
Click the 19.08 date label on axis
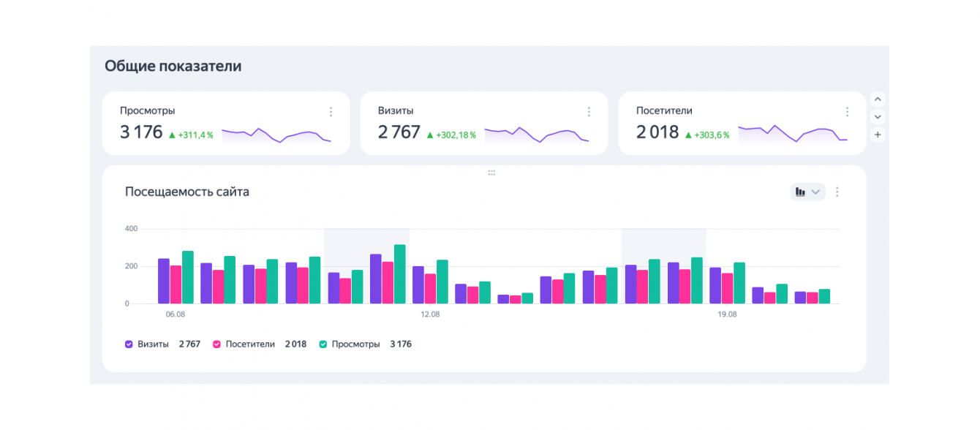[727, 314]
